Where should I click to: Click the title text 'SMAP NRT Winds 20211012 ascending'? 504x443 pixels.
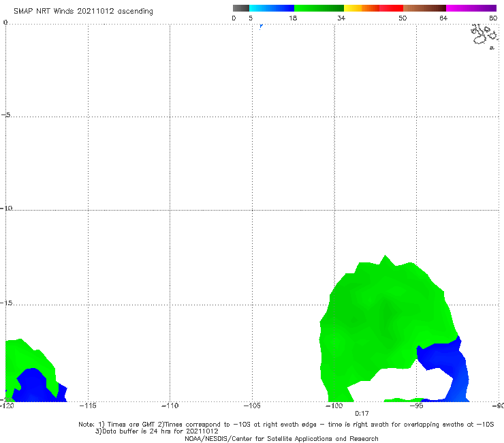(83, 11)
